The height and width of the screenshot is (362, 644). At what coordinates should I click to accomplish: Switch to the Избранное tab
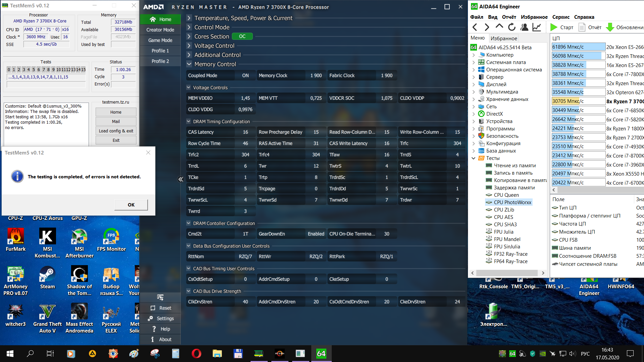[x=503, y=38]
